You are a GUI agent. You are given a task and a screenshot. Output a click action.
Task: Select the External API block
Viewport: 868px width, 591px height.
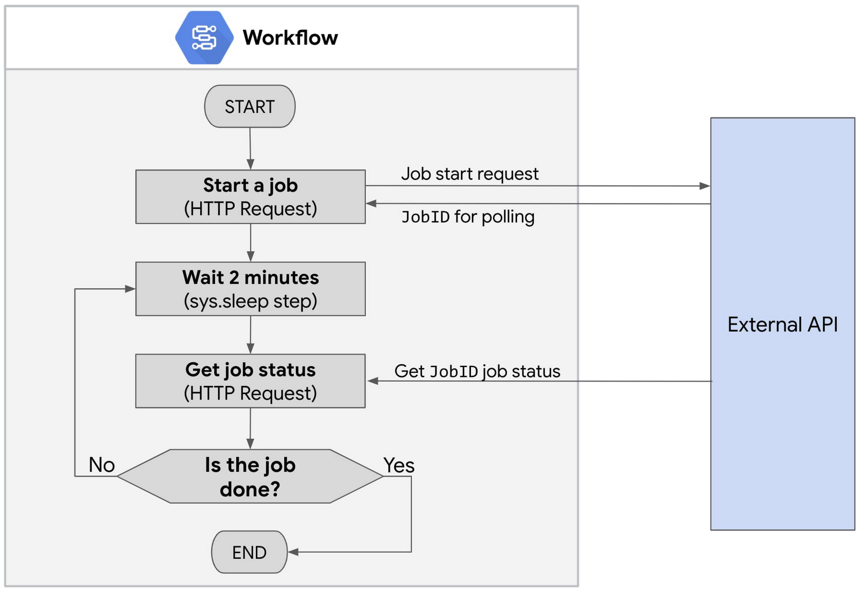(783, 324)
